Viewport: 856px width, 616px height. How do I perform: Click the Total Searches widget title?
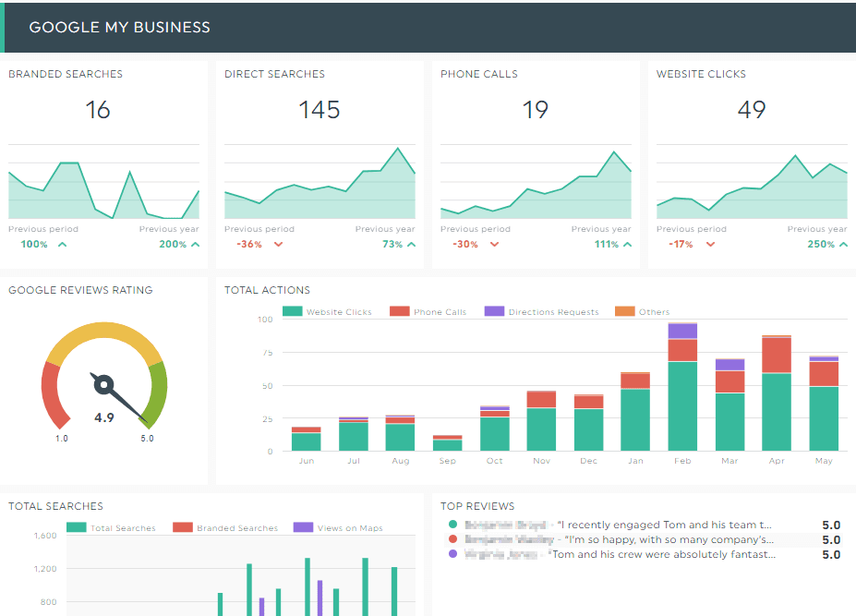click(x=55, y=506)
